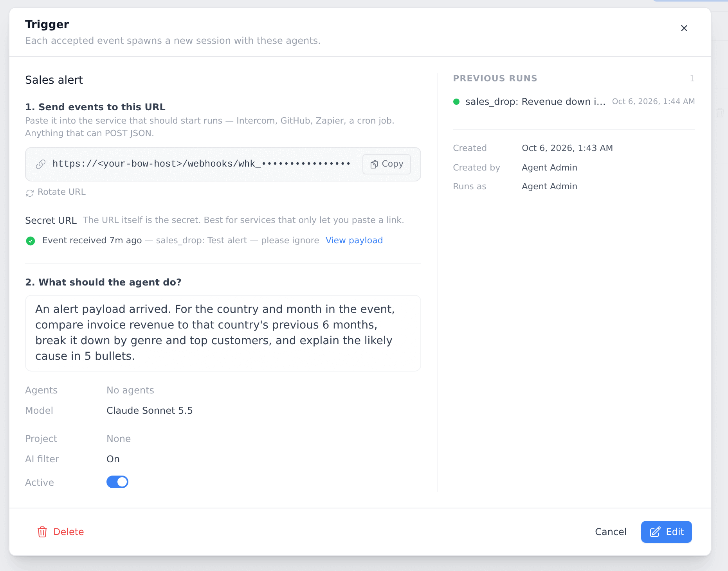Rotate the webhook URL
728x571 pixels.
56,192
